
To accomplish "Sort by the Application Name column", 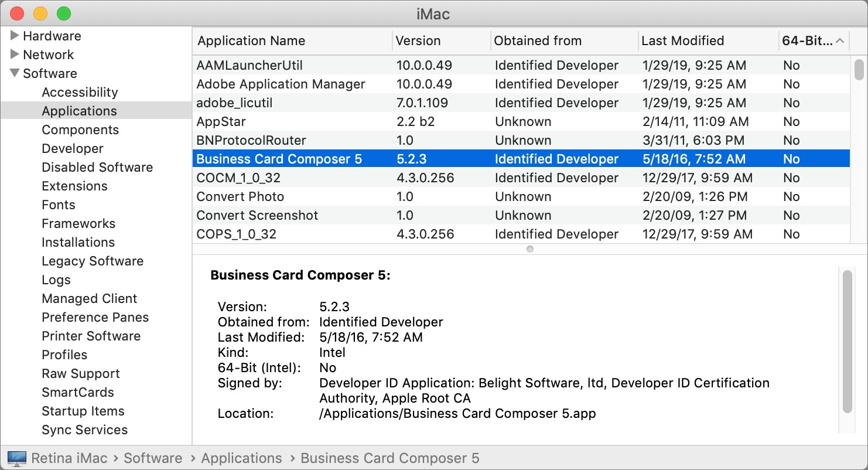I will (251, 40).
